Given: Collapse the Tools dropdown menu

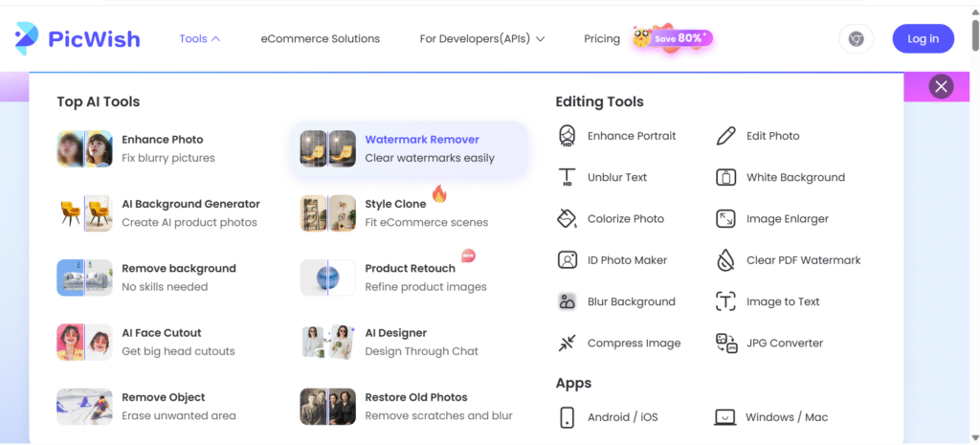Looking at the screenshot, I should [200, 39].
